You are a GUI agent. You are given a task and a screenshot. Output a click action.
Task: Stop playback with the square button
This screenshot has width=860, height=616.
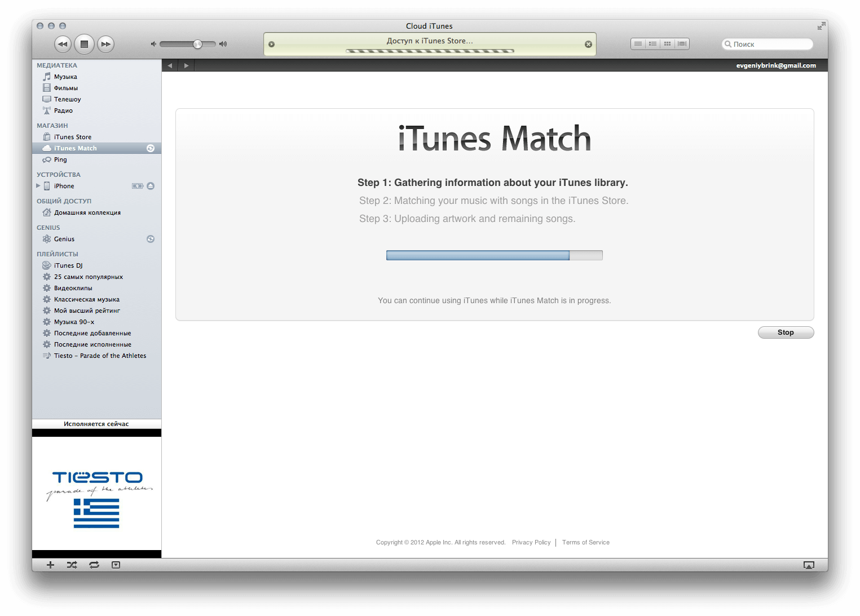(84, 44)
